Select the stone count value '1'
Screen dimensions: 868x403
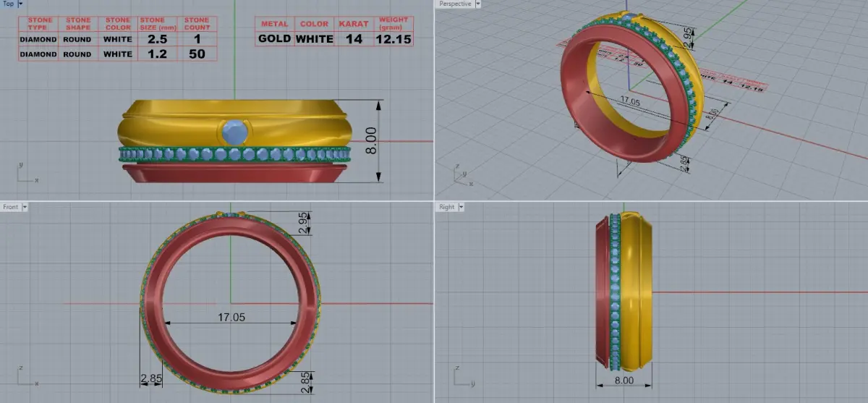click(x=197, y=38)
